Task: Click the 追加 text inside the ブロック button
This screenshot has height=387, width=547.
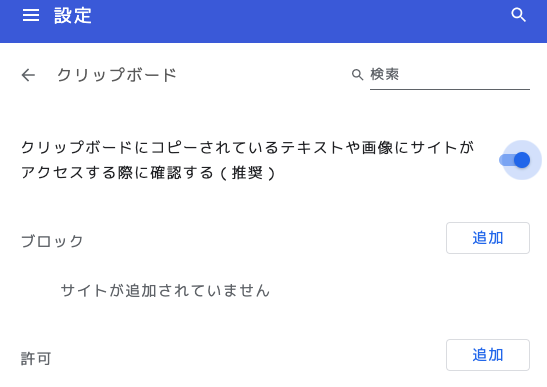Action: tap(488, 238)
